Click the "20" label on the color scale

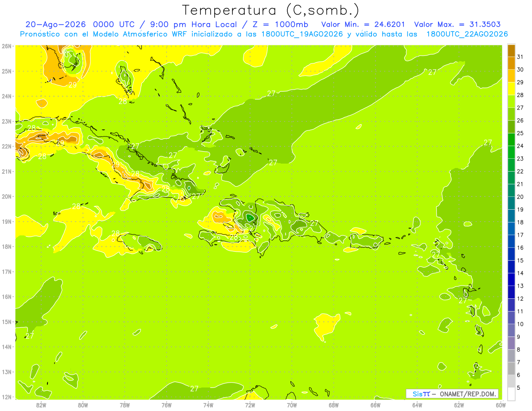pyautogui.click(x=520, y=197)
